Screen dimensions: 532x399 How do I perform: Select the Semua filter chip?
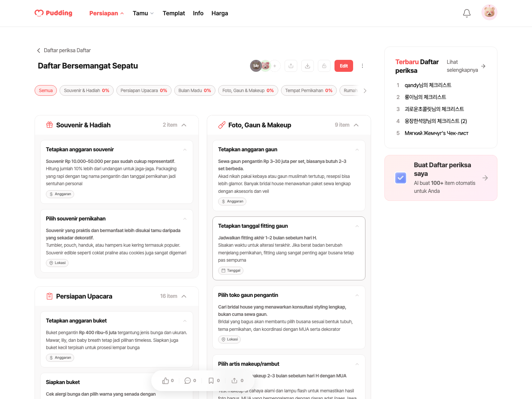click(46, 90)
